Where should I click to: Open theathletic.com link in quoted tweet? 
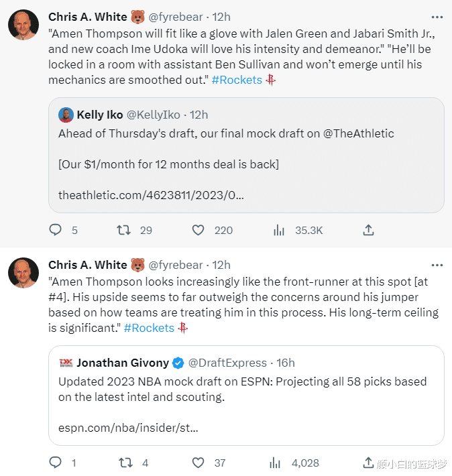pos(151,195)
